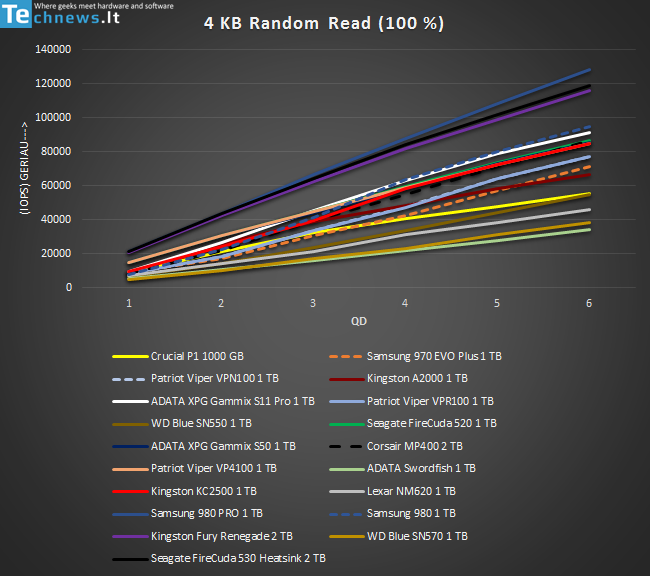Screen dimensions: 650x576
Task: Click the x-axis tick label 5
Action: pyautogui.click(x=497, y=304)
